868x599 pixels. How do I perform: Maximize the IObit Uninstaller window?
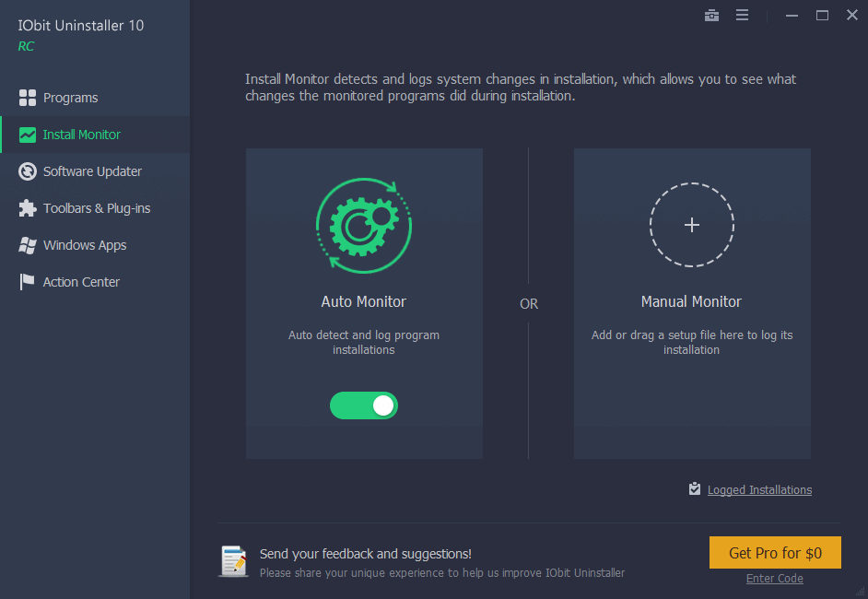tap(823, 16)
